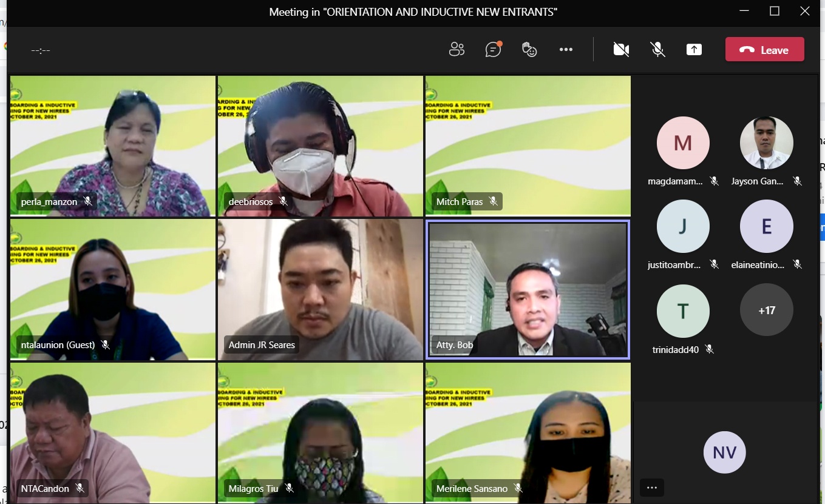Image resolution: width=825 pixels, height=504 pixels.
Task: Unmute the microphone
Action: [657, 50]
